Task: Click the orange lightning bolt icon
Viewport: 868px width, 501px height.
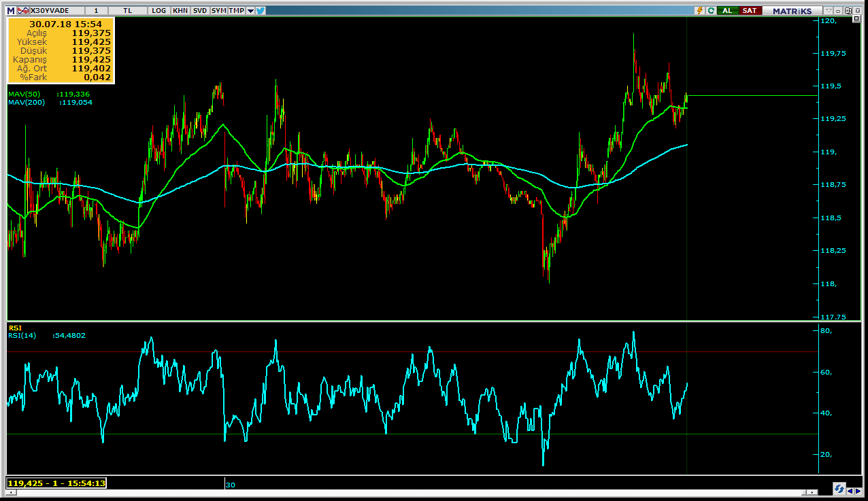Action: [x=699, y=11]
